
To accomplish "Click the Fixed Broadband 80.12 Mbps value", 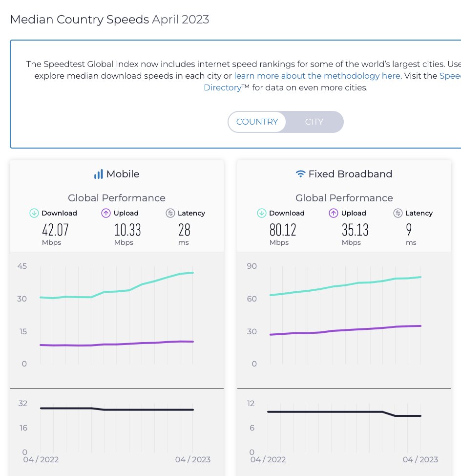I will 283,230.
